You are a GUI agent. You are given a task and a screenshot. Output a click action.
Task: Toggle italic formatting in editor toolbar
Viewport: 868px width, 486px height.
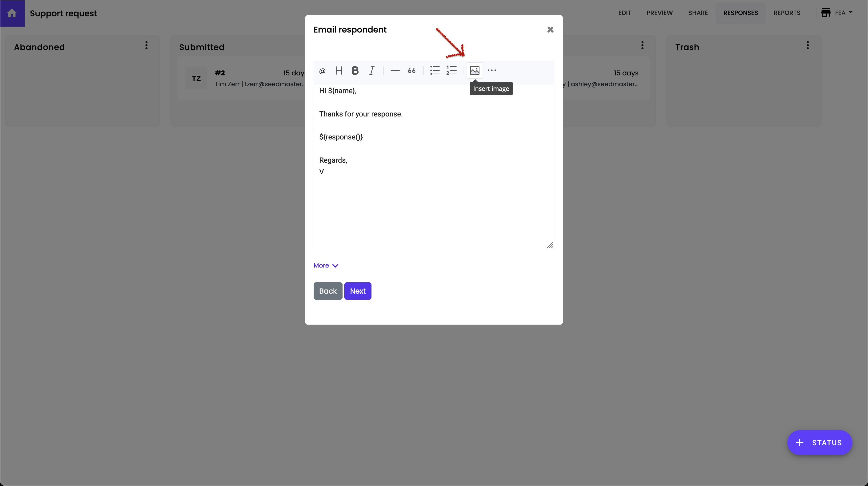coord(372,71)
